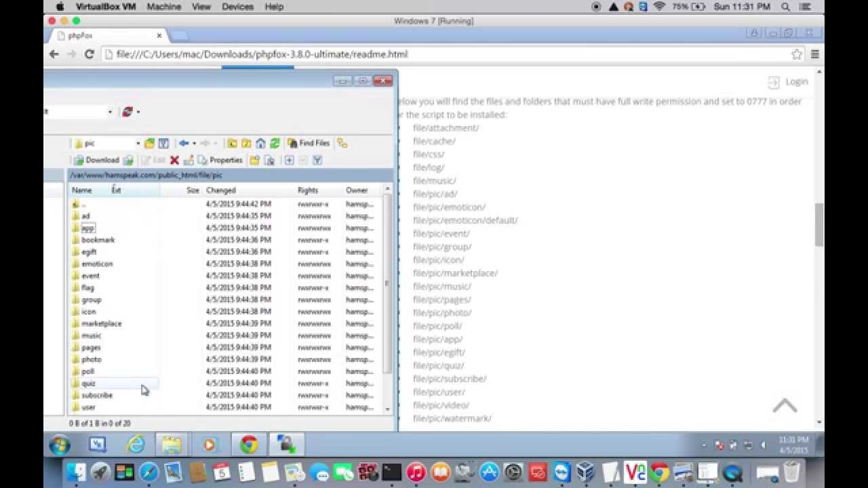
Task: Open directory icon next to pic dropdown
Action: tap(150, 143)
